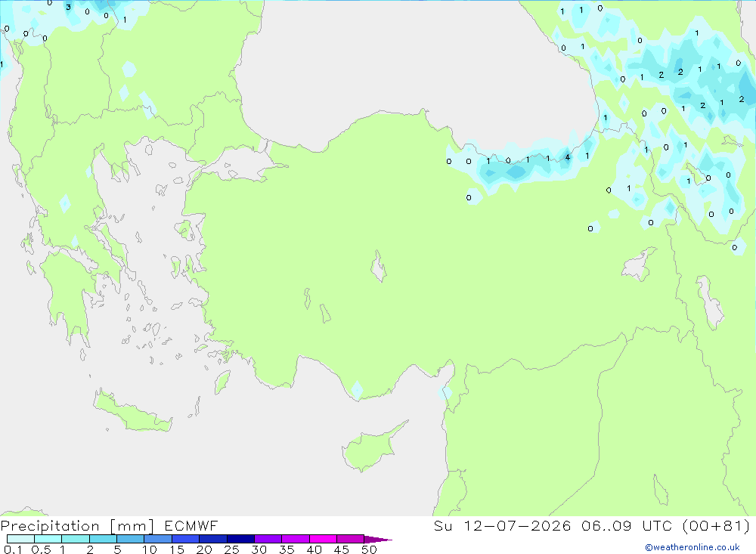Click the "06..09 UTC" time range
Viewport: 756px width, 554px height.
pyautogui.click(x=628, y=525)
